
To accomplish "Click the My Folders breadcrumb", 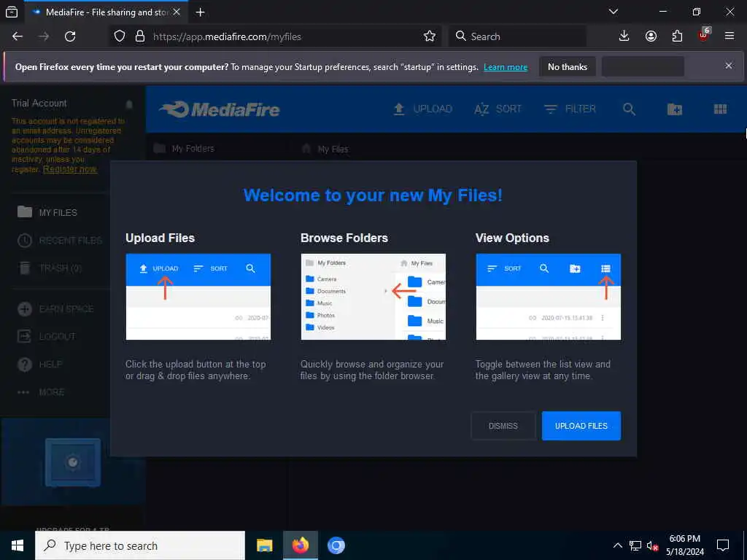I will coord(184,149).
